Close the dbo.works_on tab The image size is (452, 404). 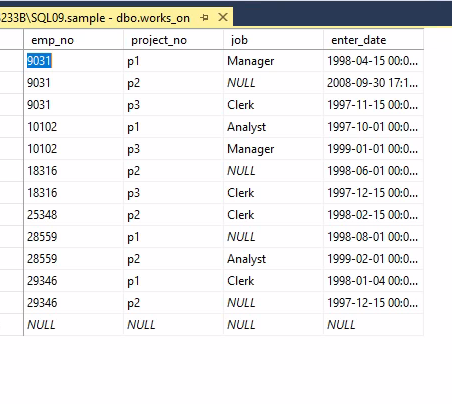click(223, 17)
